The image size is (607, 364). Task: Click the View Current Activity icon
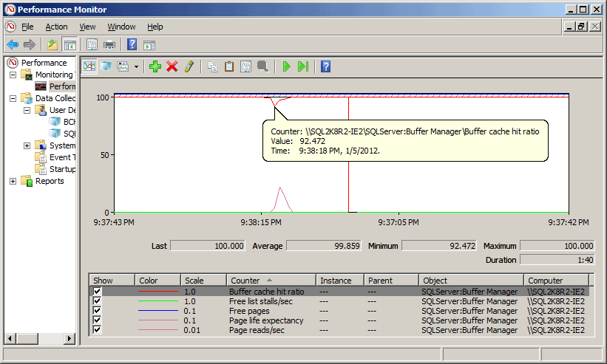89,66
